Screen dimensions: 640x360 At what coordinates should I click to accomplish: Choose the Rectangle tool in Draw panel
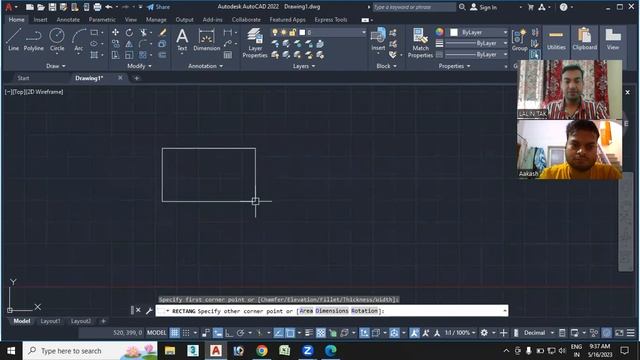(94, 32)
